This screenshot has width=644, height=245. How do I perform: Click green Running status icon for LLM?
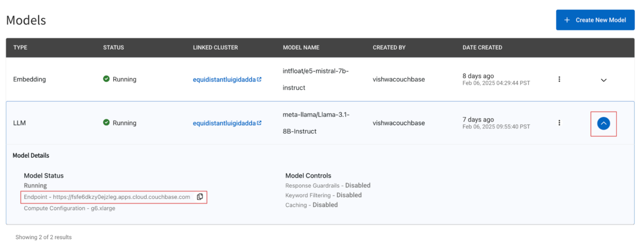tap(106, 122)
